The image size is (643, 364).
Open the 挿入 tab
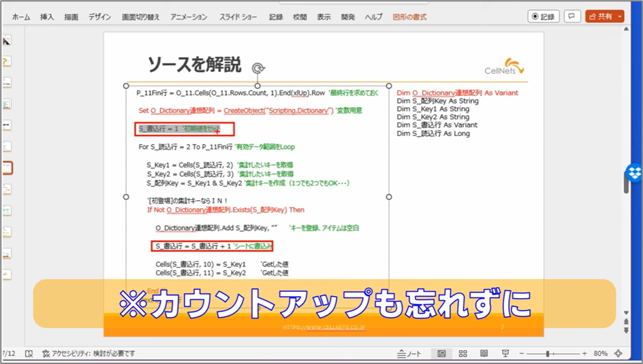click(47, 17)
